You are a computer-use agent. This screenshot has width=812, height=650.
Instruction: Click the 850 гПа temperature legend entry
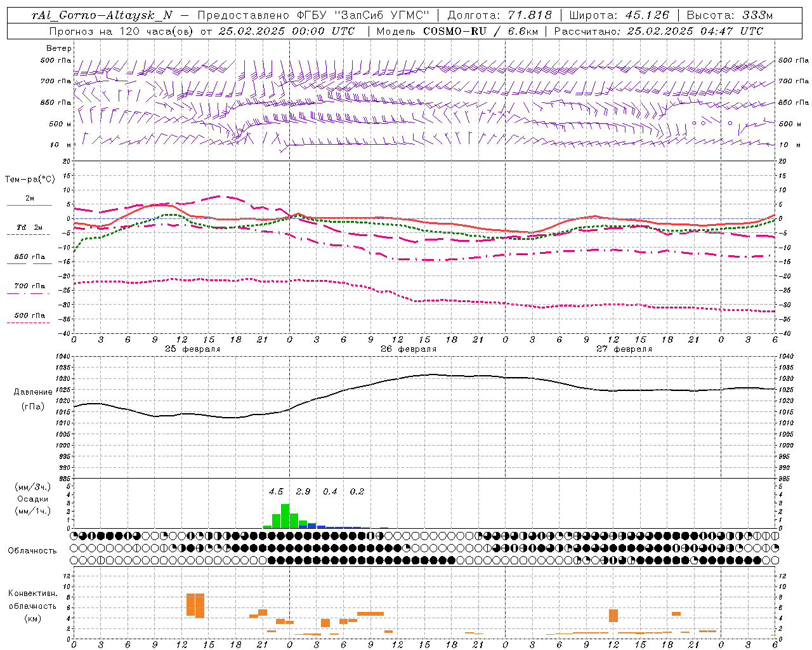click(30, 256)
